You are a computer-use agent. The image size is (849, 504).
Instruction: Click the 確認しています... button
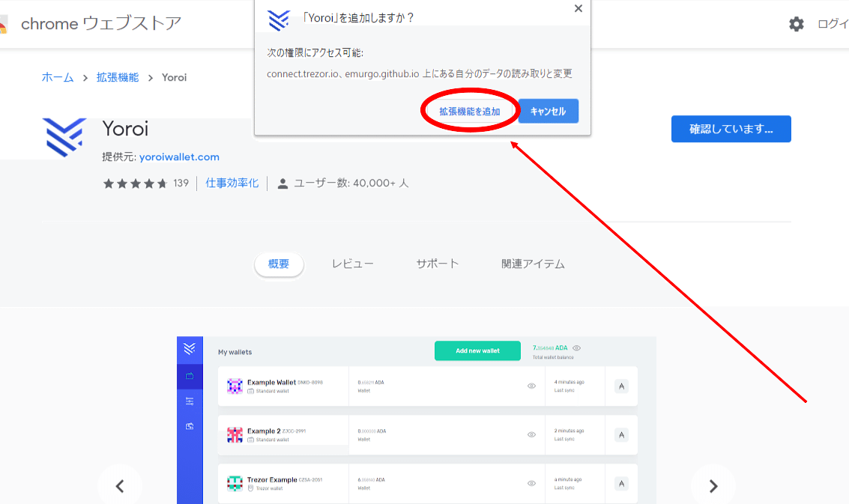[x=731, y=129]
